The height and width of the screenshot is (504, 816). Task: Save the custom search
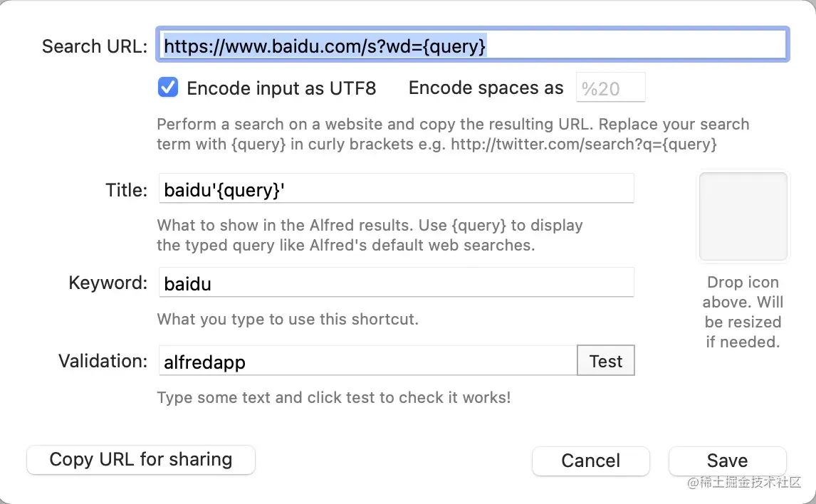tap(727, 461)
